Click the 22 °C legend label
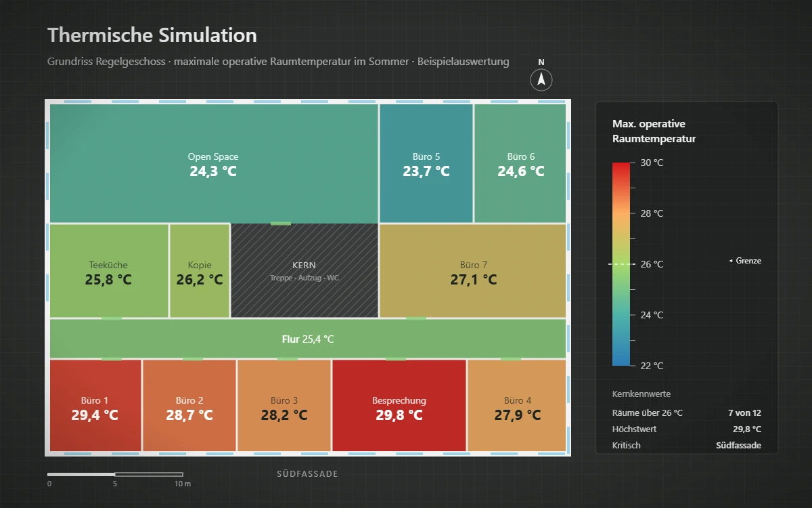 [x=652, y=366]
